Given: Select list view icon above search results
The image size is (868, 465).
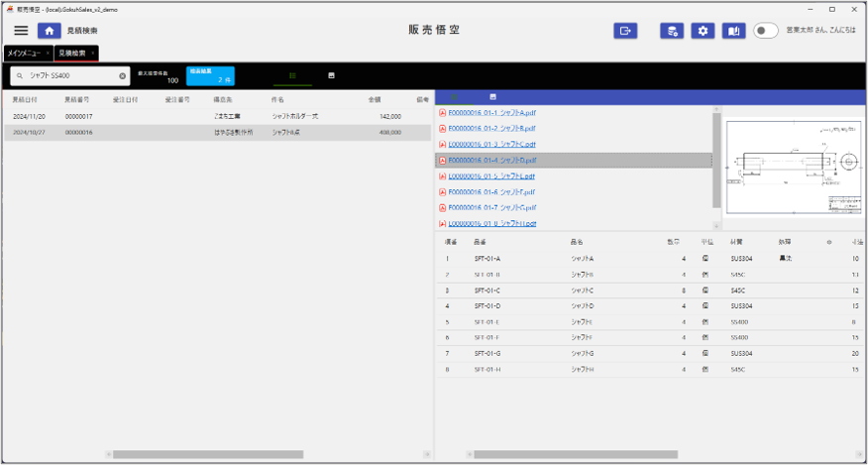Looking at the screenshot, I should 292,75.
